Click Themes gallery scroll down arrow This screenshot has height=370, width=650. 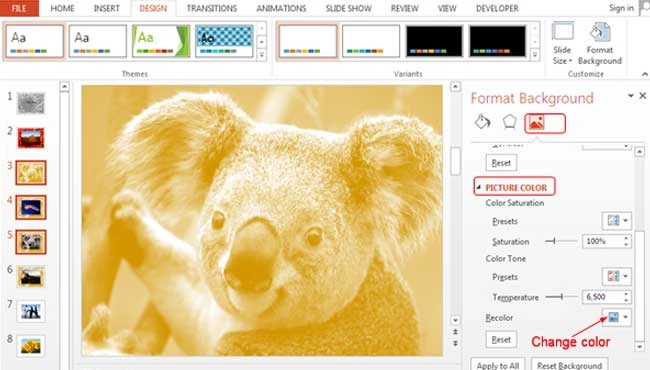pyautogui.click(x=261, y=42)
